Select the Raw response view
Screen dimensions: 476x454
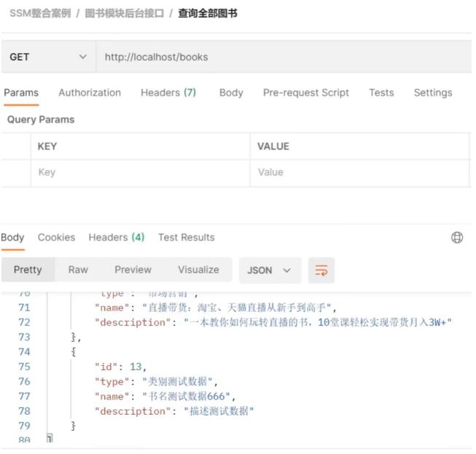coord(78,270)
